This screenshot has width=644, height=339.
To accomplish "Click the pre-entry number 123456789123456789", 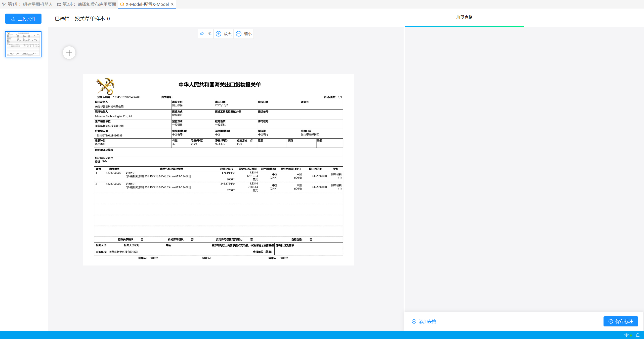I will coord(126,97).
